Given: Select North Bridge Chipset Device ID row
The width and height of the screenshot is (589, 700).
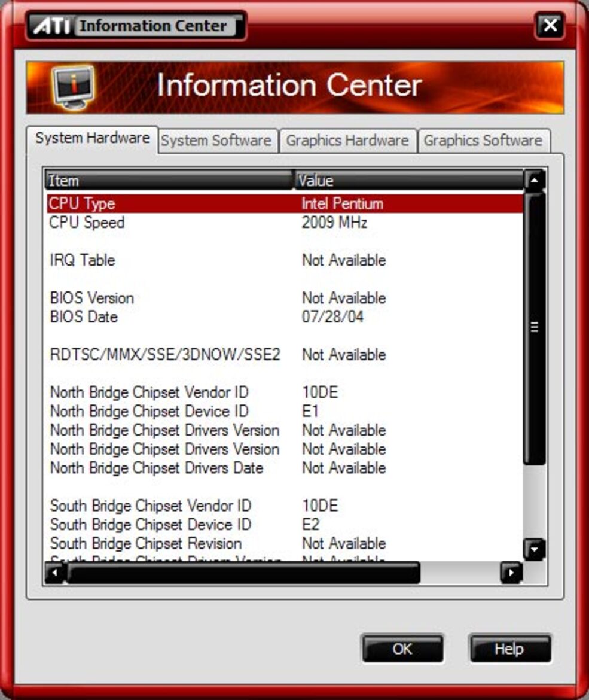Looking at the screenshot, I should tap(285, 411).
